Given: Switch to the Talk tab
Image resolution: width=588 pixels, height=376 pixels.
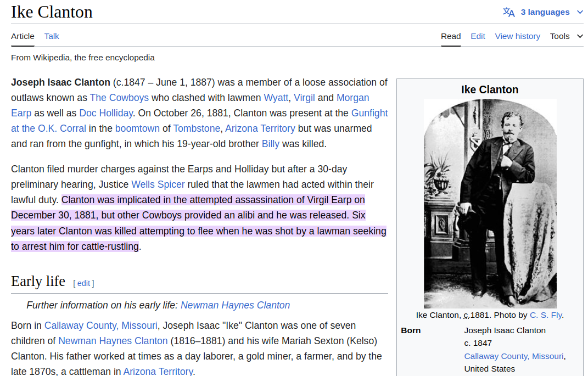Looking at the screenshot, I should click(52, 36).
